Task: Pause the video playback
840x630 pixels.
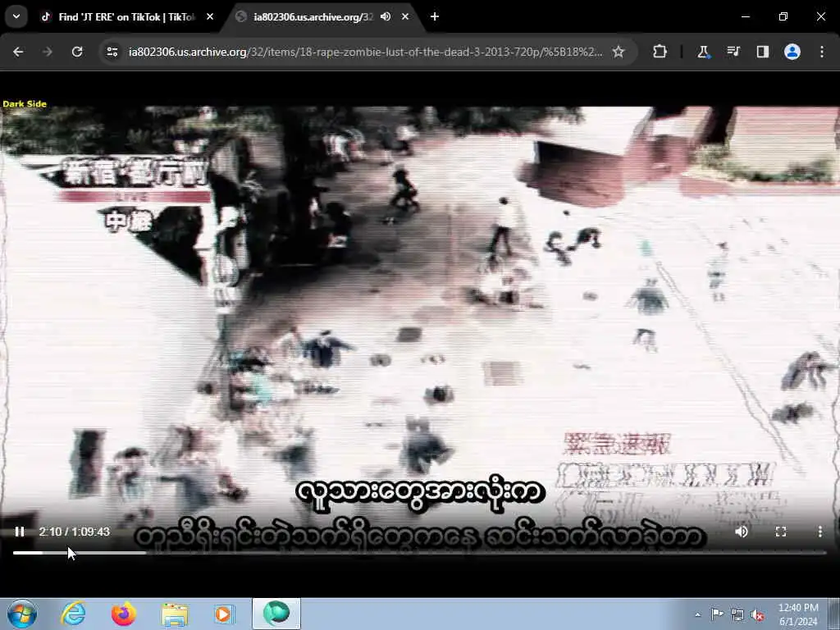Action: [x=20, y=532]
